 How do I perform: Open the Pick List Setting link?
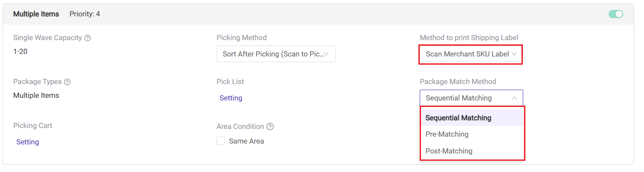coord(231,98)
